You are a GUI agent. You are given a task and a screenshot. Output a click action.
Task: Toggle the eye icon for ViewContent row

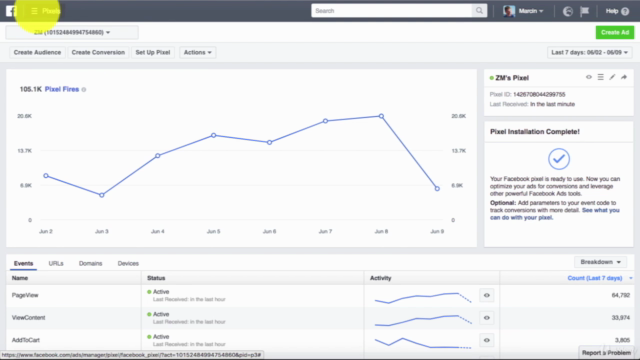pos(487,318)
